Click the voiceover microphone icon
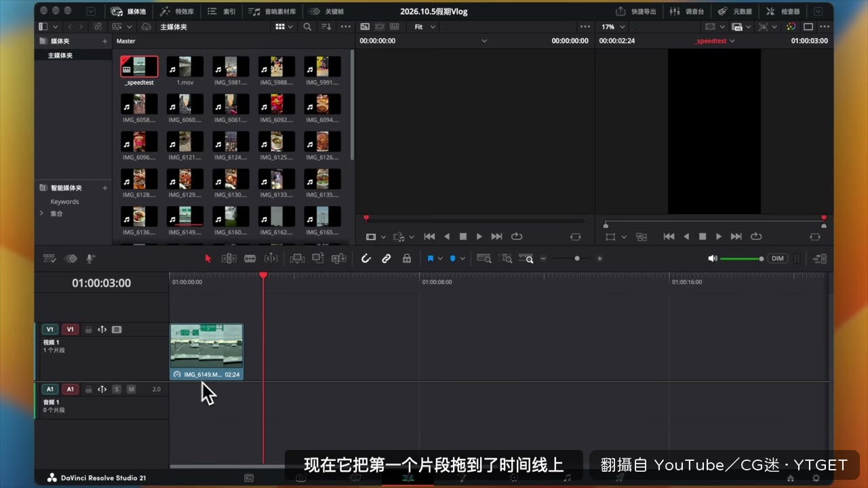868x488 pixels. click(90, 258)
